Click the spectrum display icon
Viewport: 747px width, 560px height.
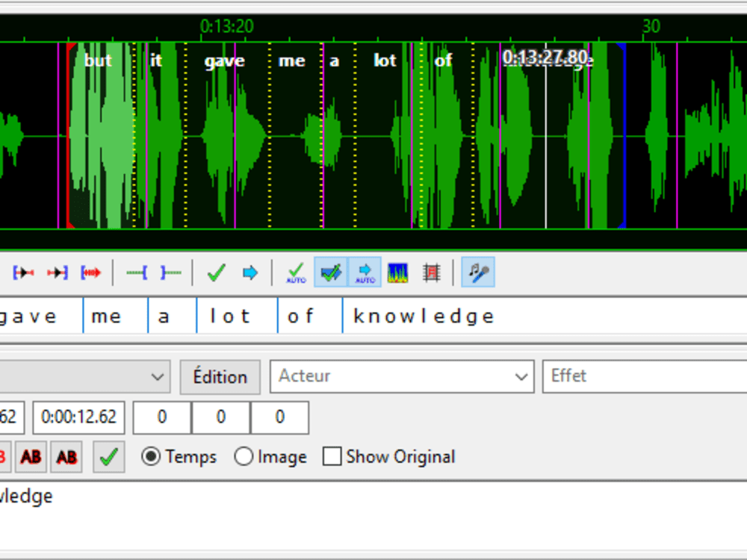click(x=398, y=273)
